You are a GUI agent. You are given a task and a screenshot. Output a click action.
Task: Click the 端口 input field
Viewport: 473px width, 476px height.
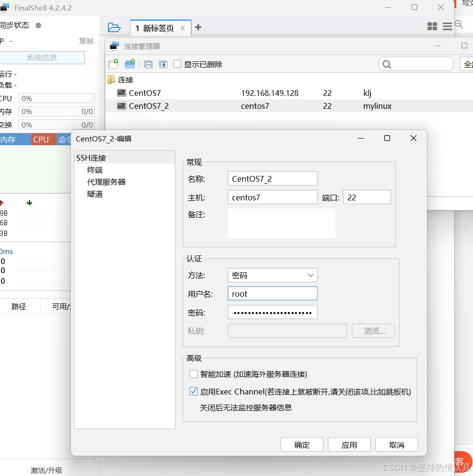[x=367, y=197]
